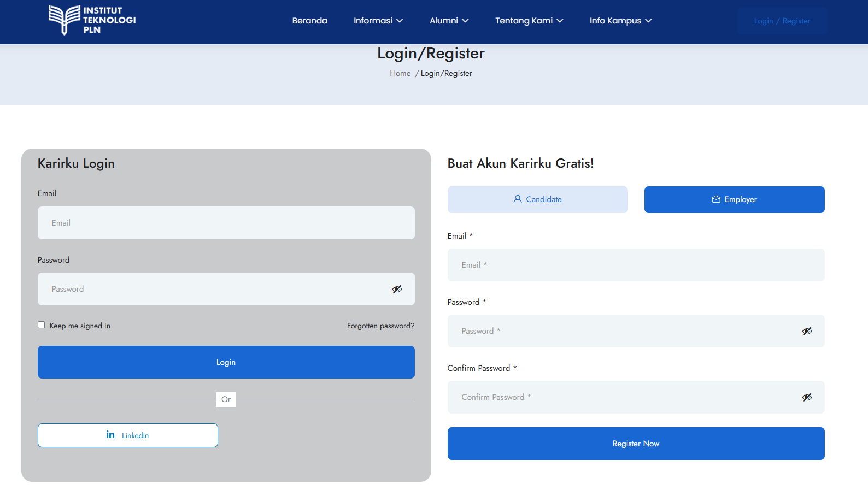Click the Register Now button
This screenshot has height=490, width=868.
coord(636,444)
